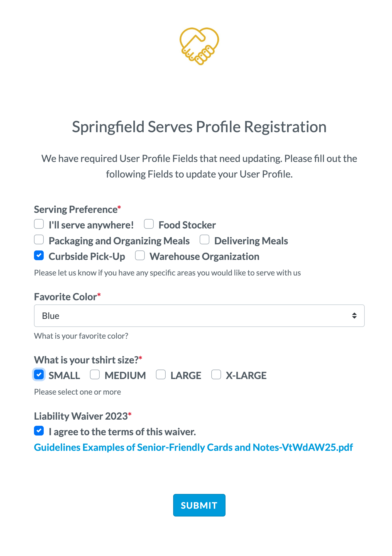Check Warehouse Organization checkbox
This screenshot has width=392, height=556.
[x=140, y=255]
